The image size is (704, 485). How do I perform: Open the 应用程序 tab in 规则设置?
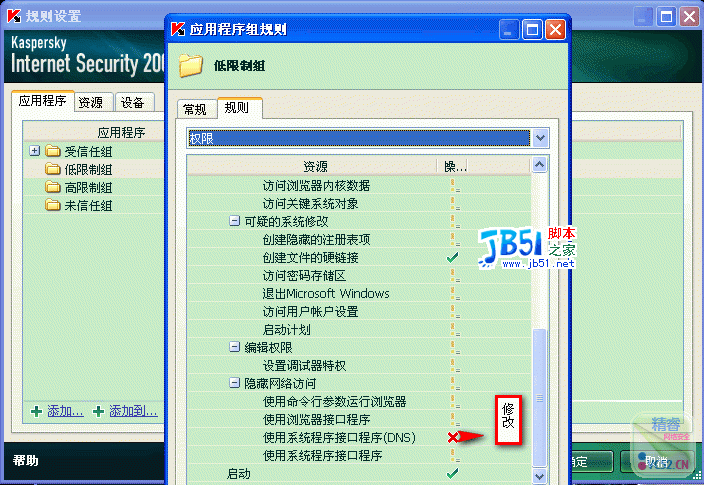(x=43, y=101)
